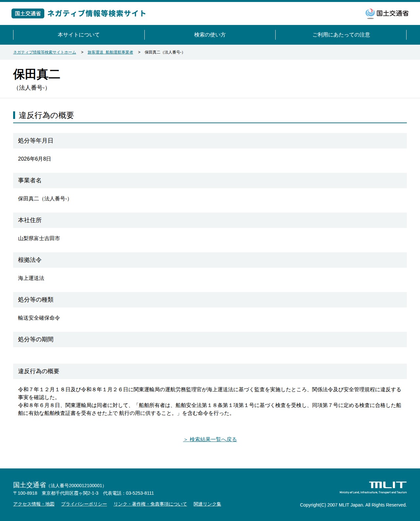Click page heading 保田真二
This screenshot has width=420, height=521.
pos(37,75)
